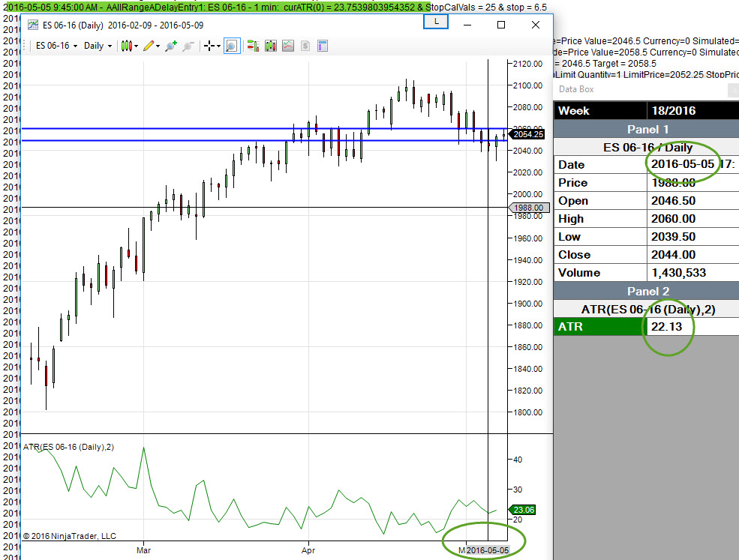Click the candlestick chart style icon

[x=126, y=46]
